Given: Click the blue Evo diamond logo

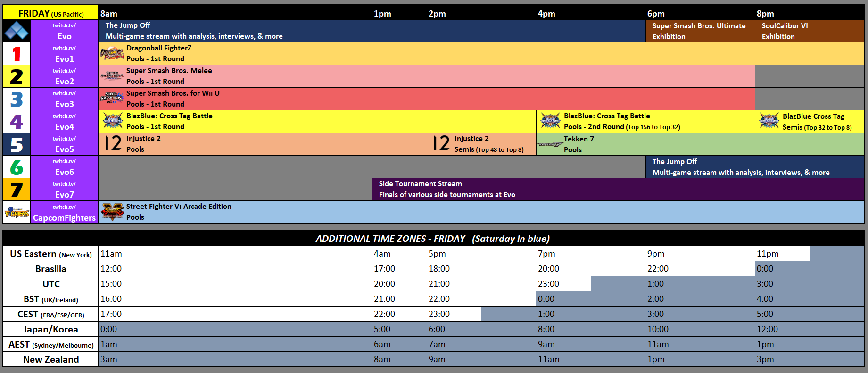Looking at the screenshot, I should 17,31.
